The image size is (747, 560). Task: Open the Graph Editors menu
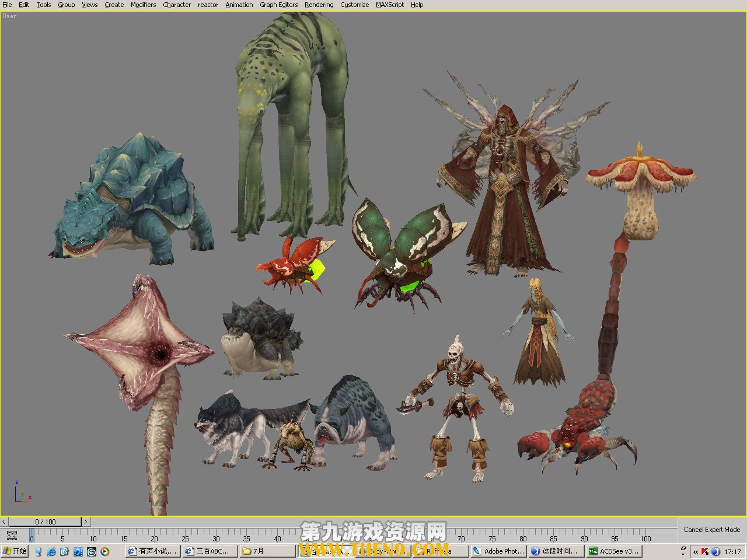coord(278,5)
